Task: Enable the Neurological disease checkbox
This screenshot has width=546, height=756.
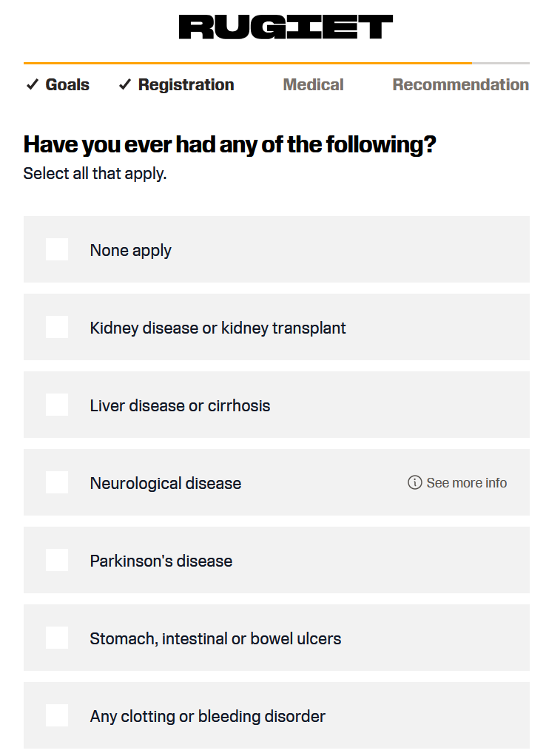Action: tap(57, 482)
